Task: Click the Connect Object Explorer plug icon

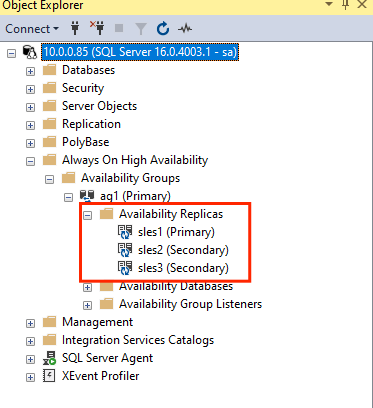Action: point(75,29)
